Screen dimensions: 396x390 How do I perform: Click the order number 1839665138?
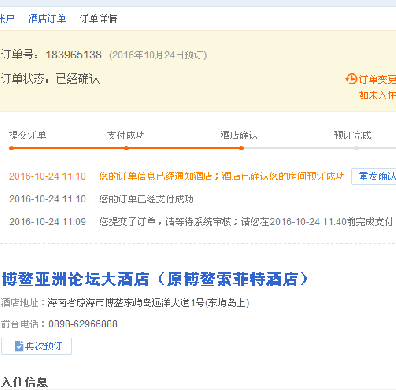(x=73, y=55)
